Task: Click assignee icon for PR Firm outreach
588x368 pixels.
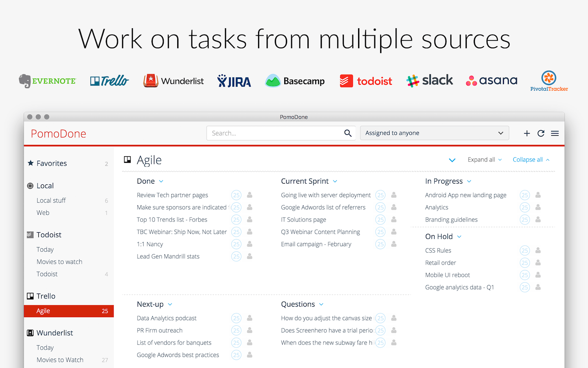Action: coord(249,330)
